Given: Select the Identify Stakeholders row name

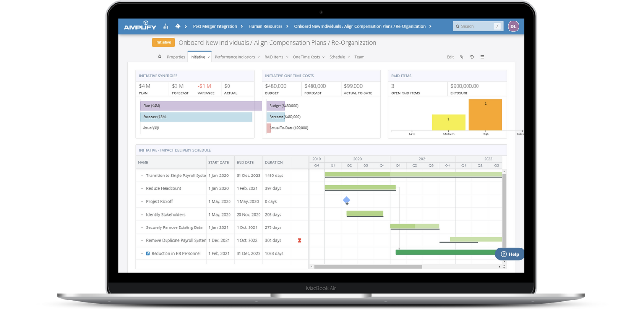Looking at the screenshot, I should [166, 215].
